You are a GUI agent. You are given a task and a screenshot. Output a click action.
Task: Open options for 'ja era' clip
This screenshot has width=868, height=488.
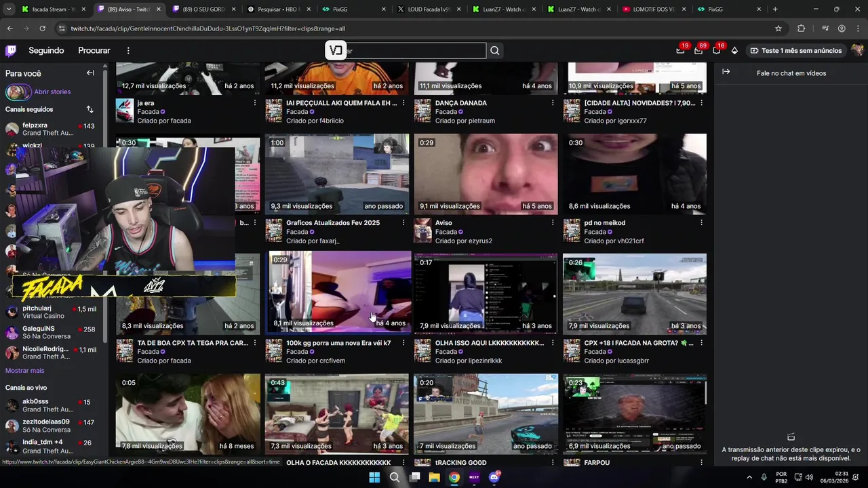pos(255,103)
